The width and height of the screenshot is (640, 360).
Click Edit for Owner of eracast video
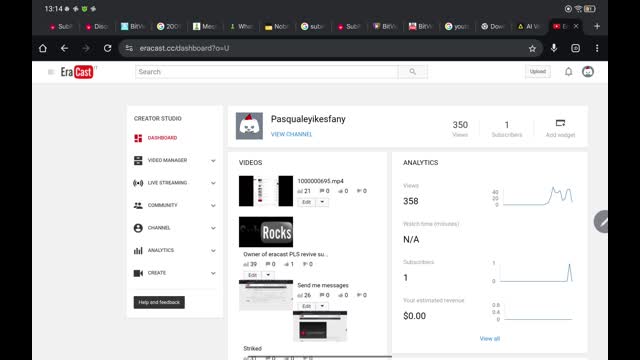(253, 275)
